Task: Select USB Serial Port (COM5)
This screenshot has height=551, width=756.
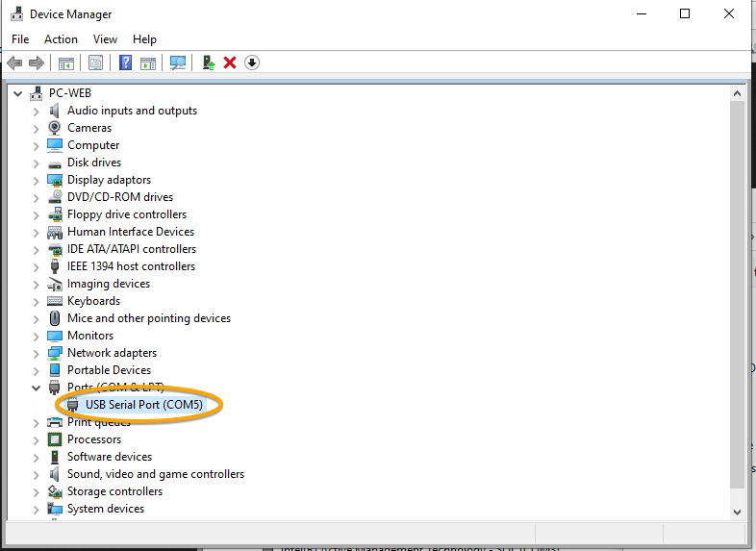Action: pos(144,405)
